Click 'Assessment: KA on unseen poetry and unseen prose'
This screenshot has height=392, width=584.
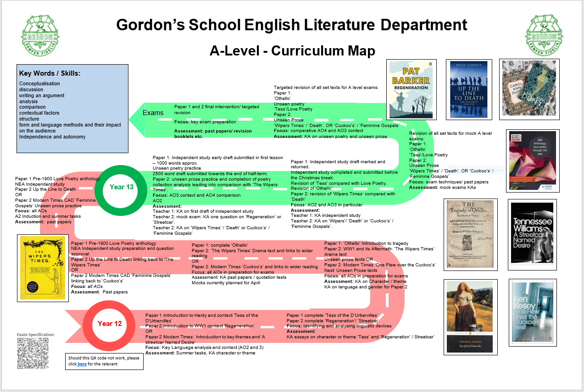[330, 136]
